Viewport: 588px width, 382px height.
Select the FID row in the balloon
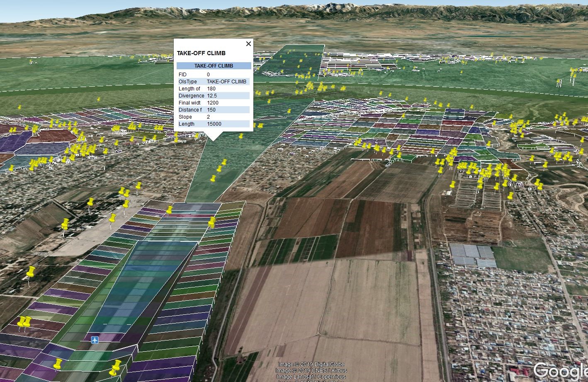coord(214,75)
